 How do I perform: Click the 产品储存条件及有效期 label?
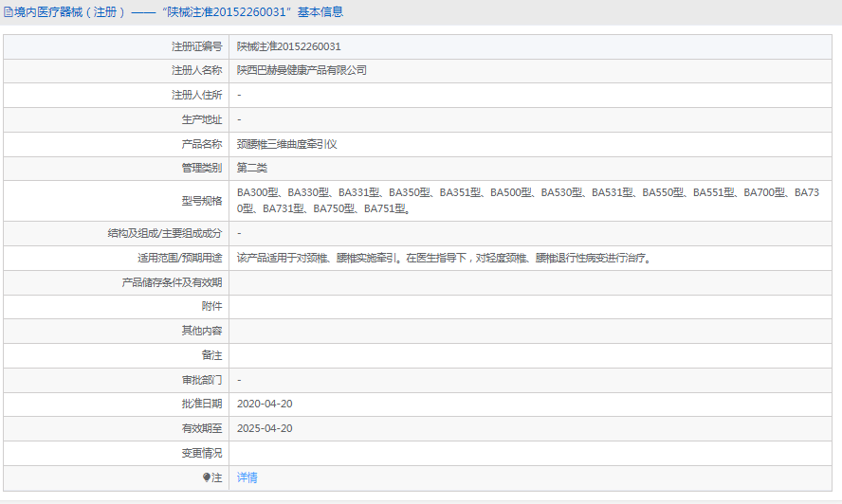pos(172,282)
